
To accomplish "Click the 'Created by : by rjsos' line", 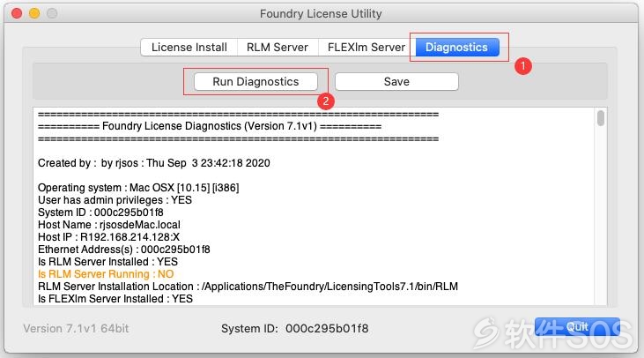I will [153, 163].
